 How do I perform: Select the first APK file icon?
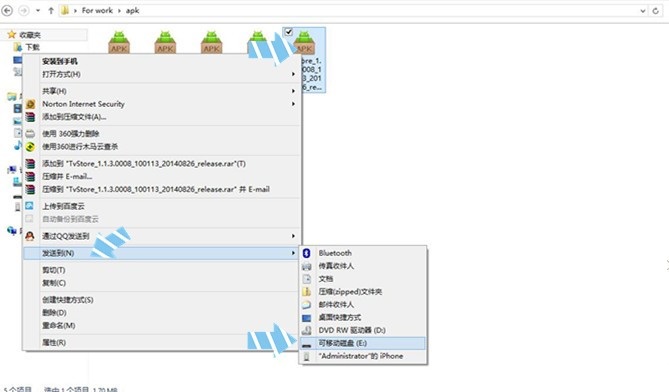coord(119,42)
